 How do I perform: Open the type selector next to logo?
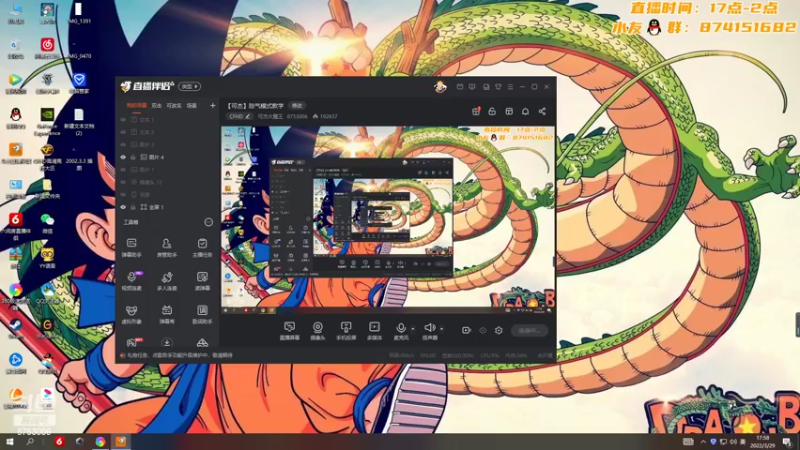(x=189, y=87)
